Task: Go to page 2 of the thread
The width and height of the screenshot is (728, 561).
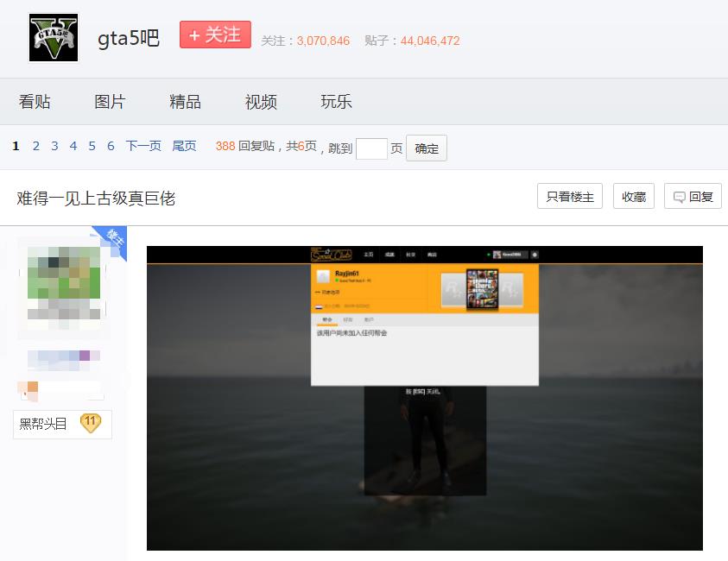Action: click(x=36, y=147)
